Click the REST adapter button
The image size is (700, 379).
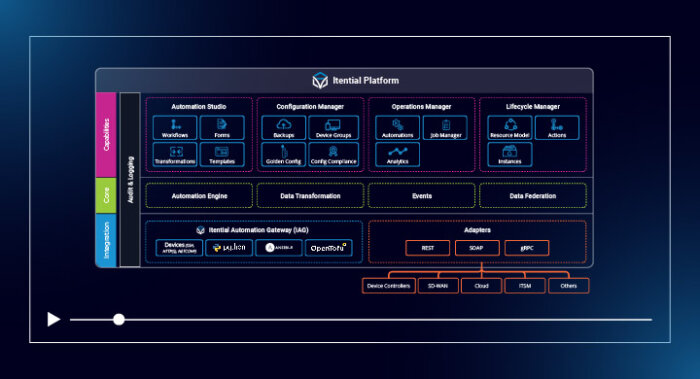427,248
